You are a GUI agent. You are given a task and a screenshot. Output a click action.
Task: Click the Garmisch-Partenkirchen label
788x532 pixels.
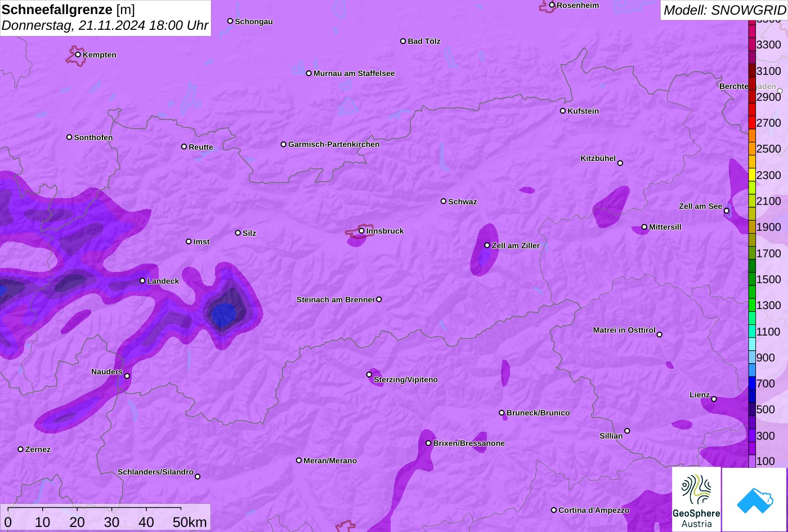tap(334, 144)
